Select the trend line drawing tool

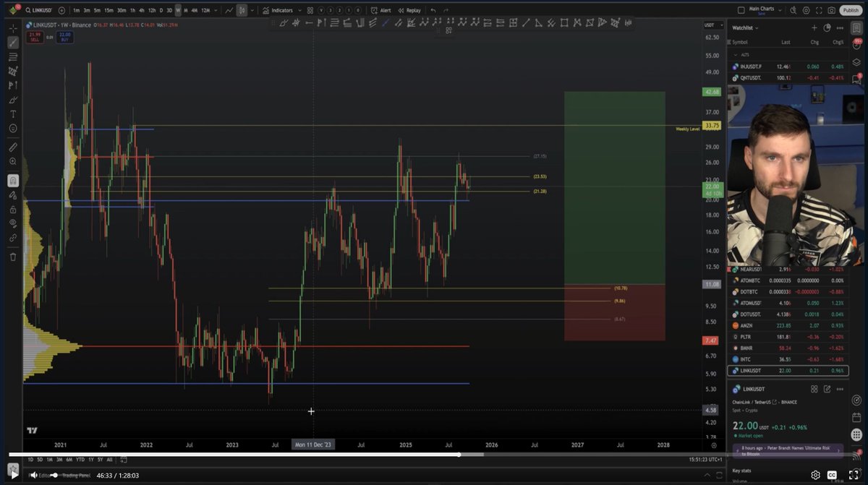click(x=13, y=43)
